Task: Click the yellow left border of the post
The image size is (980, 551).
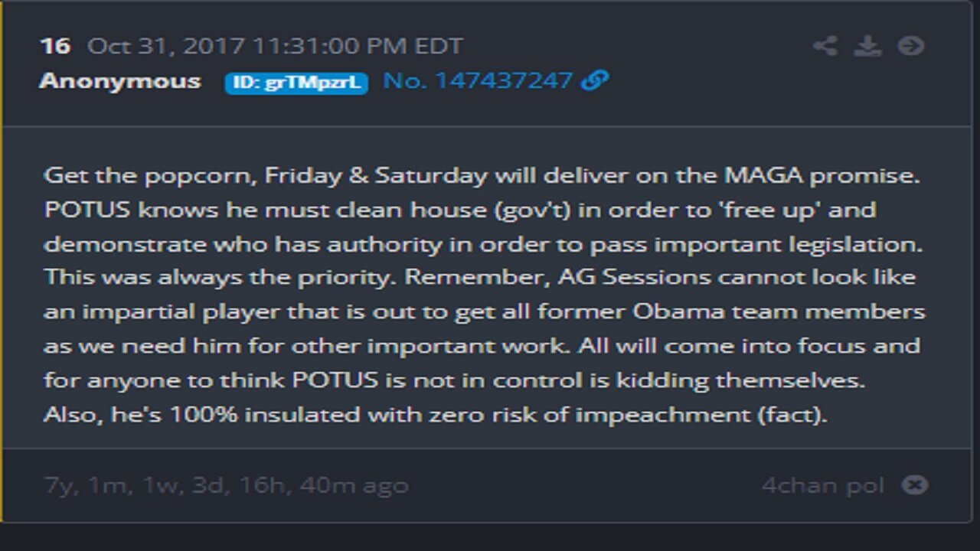Action: point(2,260)
